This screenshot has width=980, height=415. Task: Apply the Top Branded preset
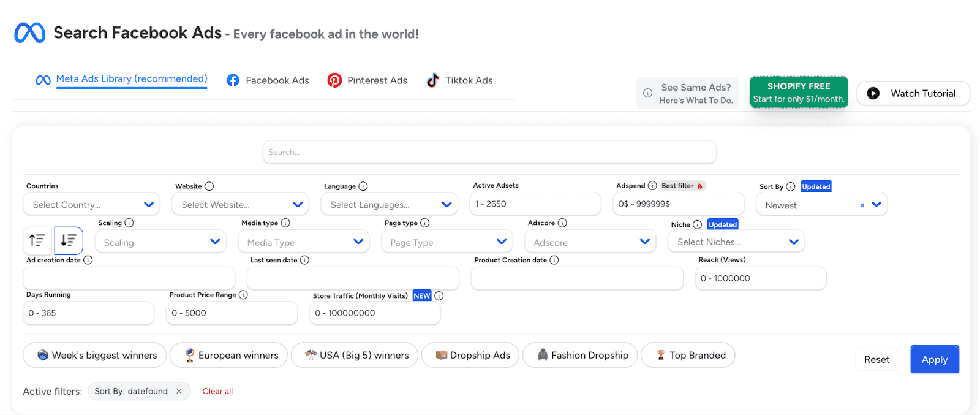688,355
